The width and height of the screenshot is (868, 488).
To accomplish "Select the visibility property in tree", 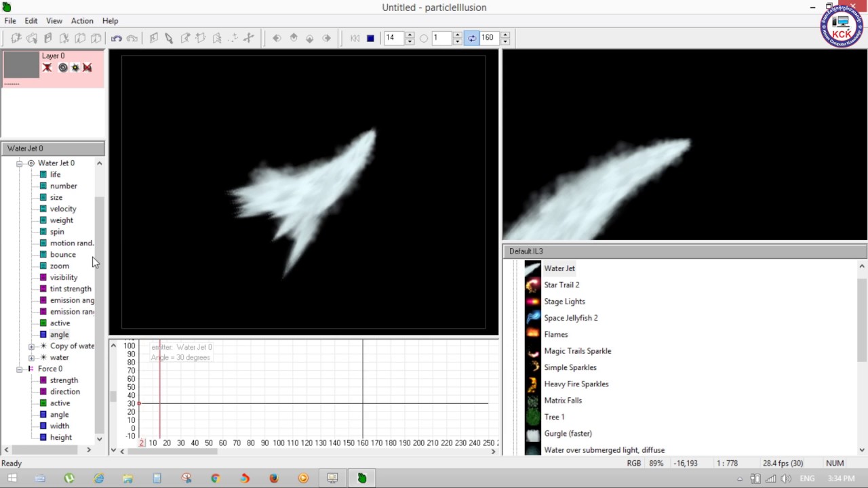I will point(64,277).
